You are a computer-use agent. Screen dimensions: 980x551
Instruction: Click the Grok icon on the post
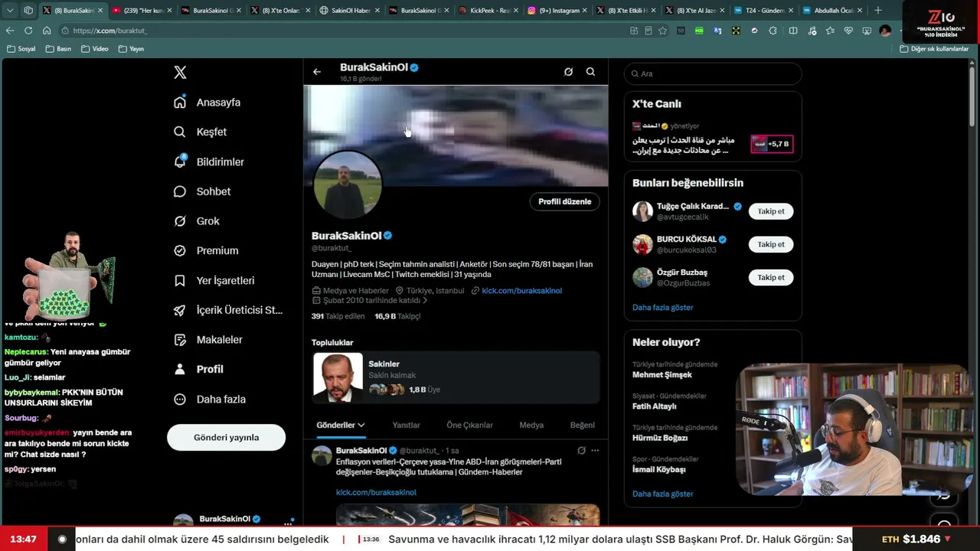[x=581, y=451]
